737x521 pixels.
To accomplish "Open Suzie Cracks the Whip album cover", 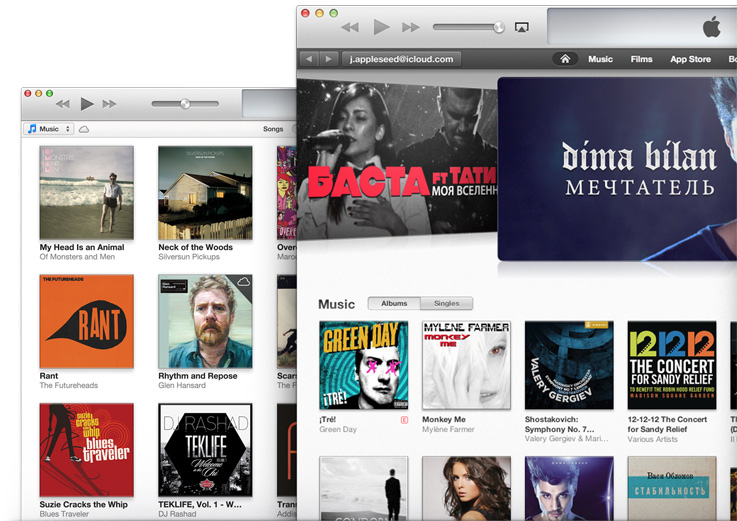I will coord(86,450).
